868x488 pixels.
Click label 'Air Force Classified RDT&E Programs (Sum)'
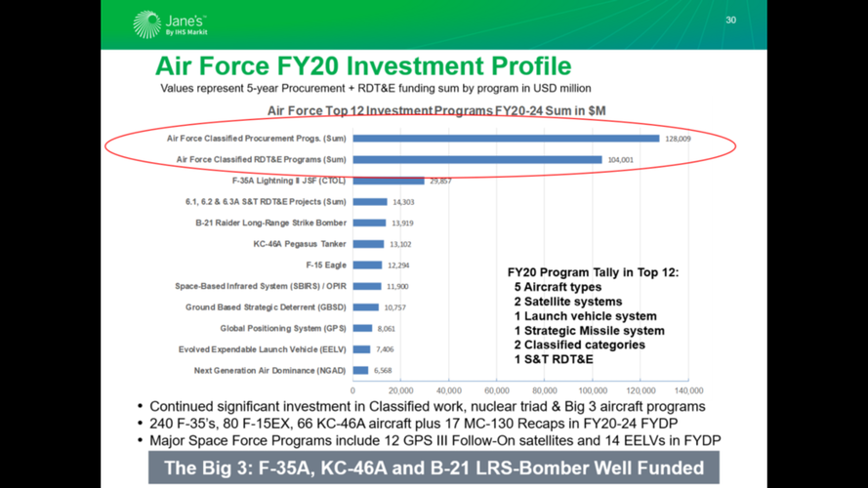pyautogui.click(x=262, y=159)
